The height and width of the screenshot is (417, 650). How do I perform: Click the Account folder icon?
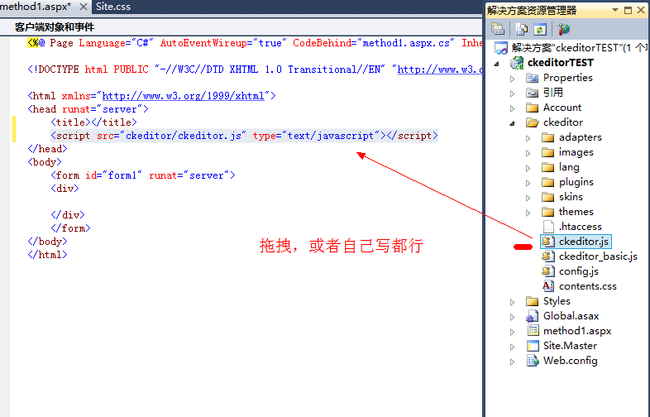click(532, 107)
